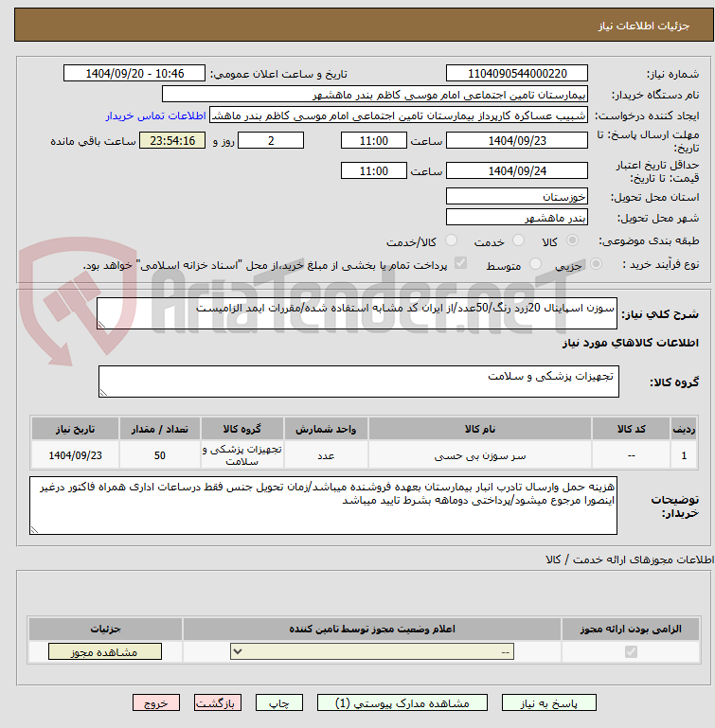The image size is (715, 728).
Task: Click the remaining days field showing 2
Action: click(271, 141)
